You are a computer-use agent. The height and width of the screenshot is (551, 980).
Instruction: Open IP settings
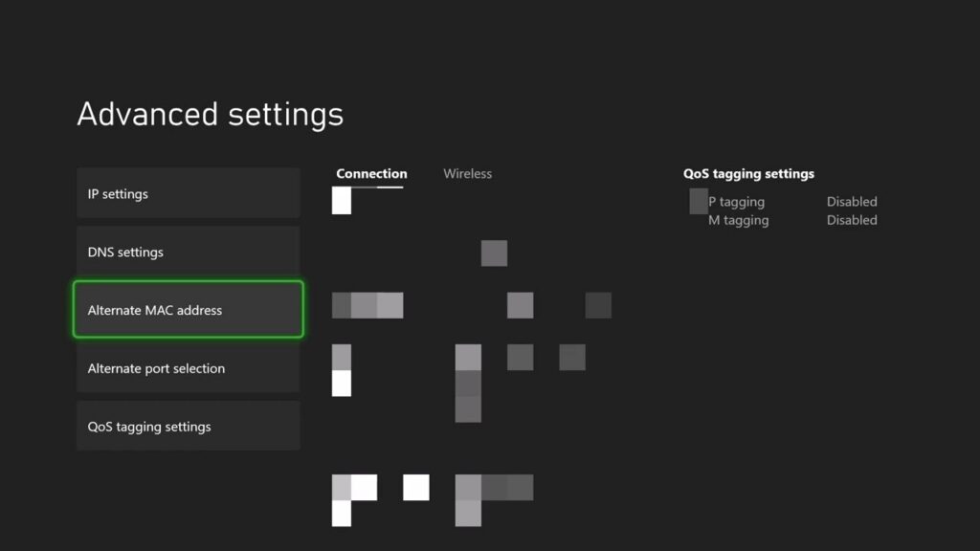coord(189,193)
